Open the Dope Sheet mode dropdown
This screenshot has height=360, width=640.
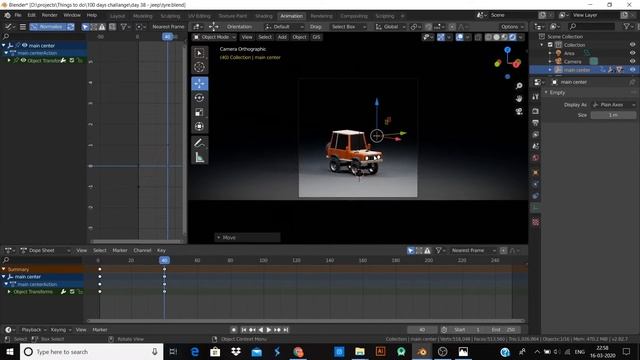click(45, 251)
